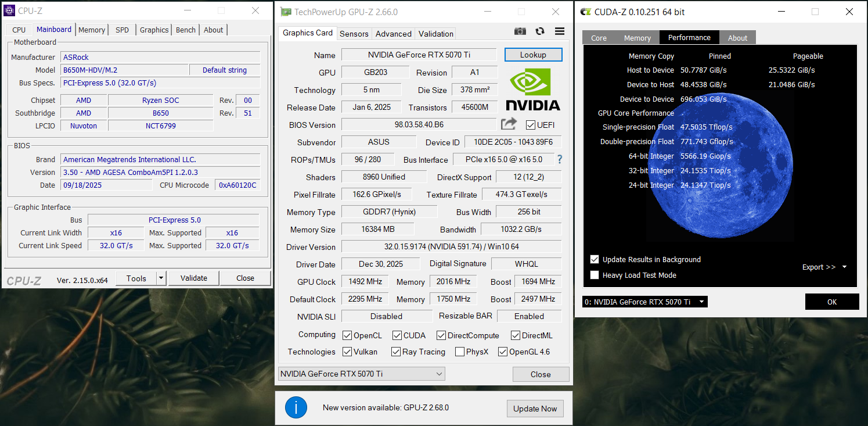Select the Graphics Card tab in GPU-Z

click(x=308, y=33)
